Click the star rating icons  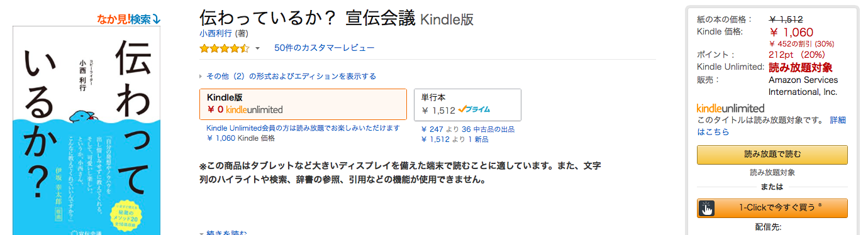click(x=225, y=48)
